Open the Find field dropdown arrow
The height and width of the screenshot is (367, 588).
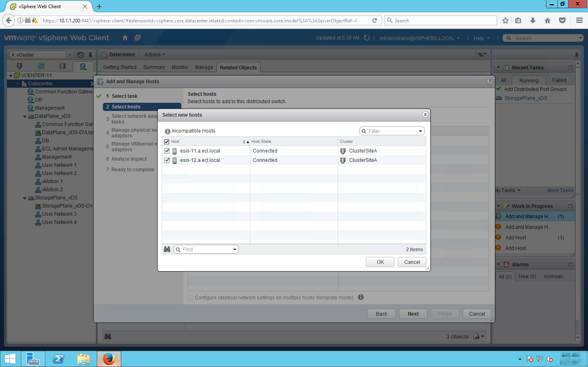pyautogui.click(x=234, y=250)
